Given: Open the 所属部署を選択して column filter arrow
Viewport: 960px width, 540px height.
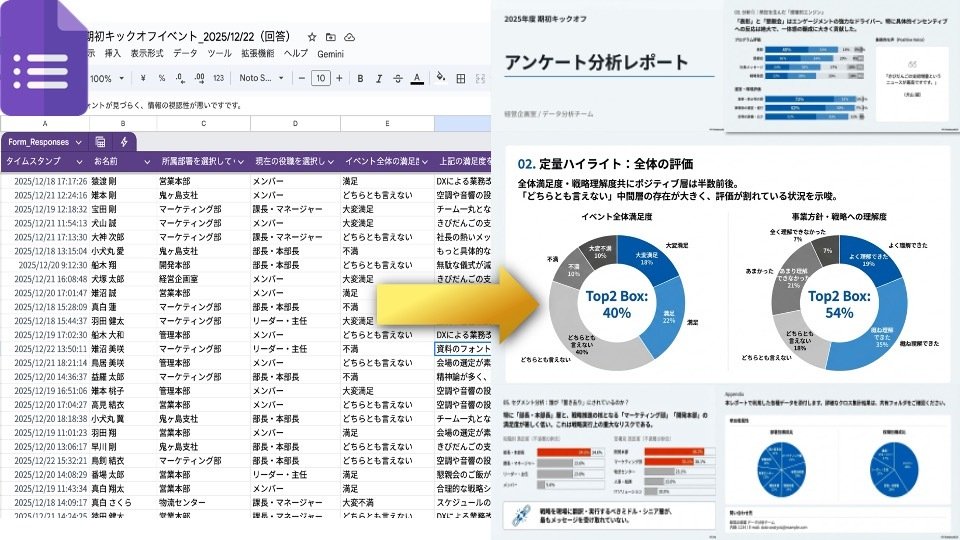Looking at the screenshot, I should [x=241, y=162].
